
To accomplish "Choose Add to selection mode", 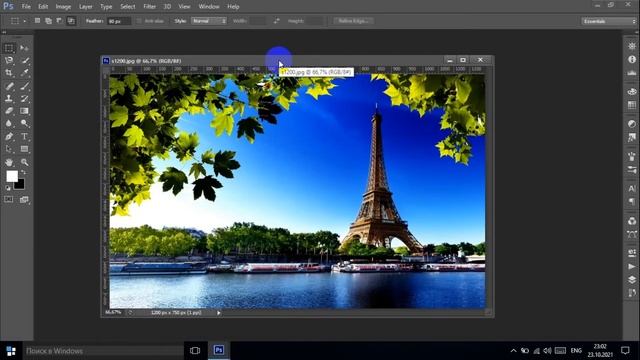I will click(x=48, y=21).
